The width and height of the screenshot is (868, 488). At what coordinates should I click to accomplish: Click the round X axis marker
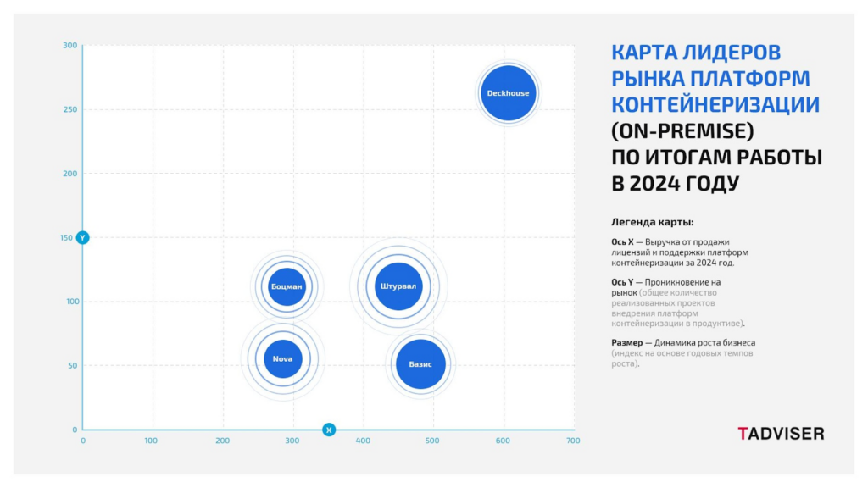pyautogui.click(x=329, y=430)
